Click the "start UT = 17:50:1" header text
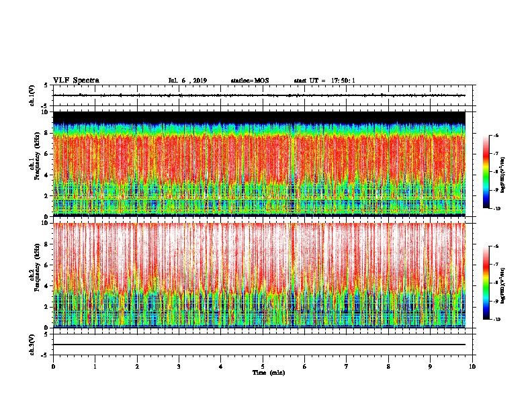 point(324,81)
